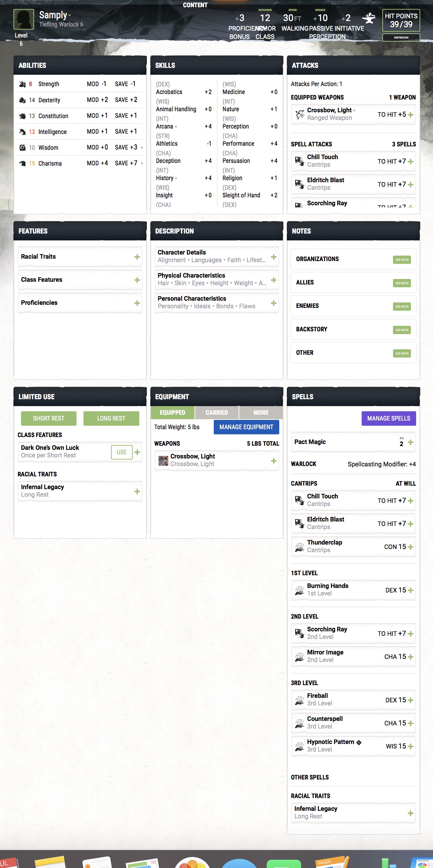433x868 pixels.
Task: Click the Fireball spell icon
Action: click(300, 700)
